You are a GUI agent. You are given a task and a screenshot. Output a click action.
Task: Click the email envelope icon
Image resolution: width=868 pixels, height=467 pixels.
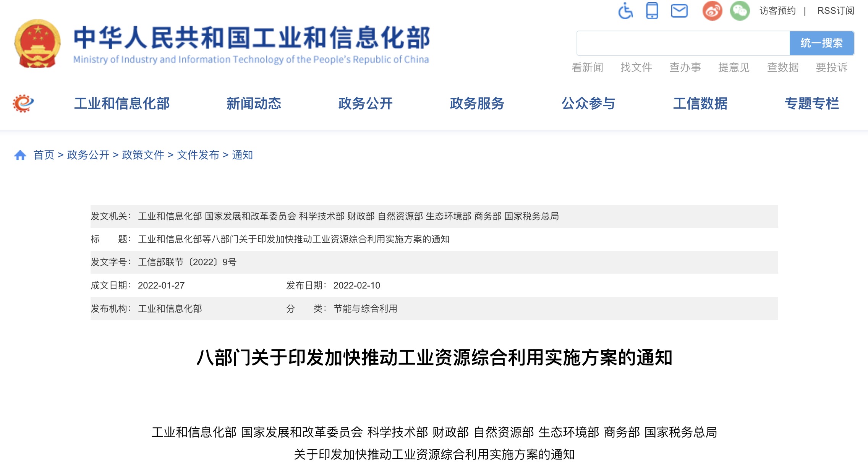click(679, 11)
